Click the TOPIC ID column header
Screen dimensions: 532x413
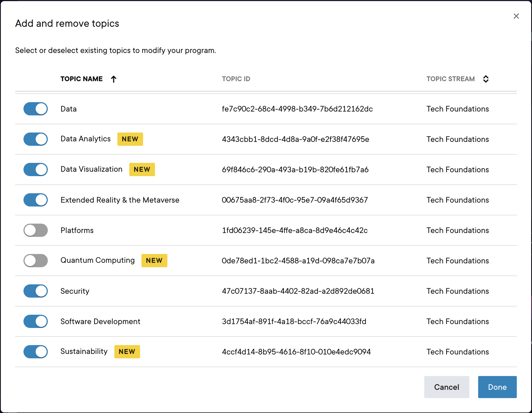[236, 79]
